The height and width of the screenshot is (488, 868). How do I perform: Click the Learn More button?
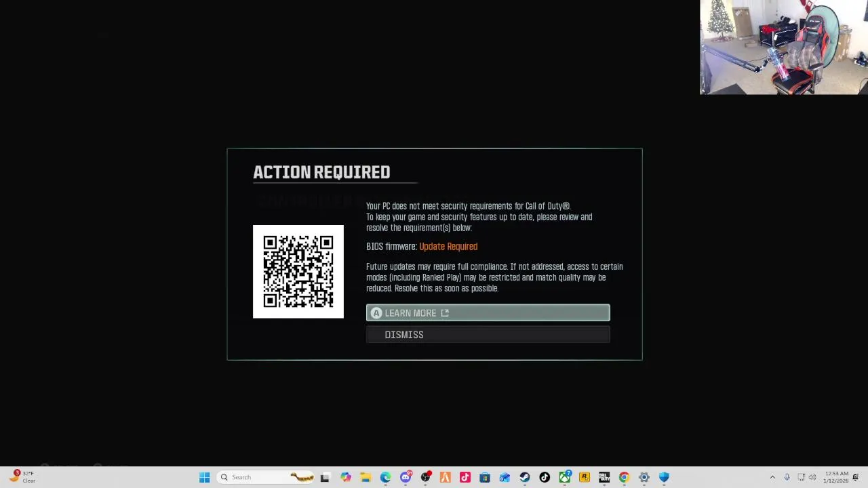click(488, 312)
